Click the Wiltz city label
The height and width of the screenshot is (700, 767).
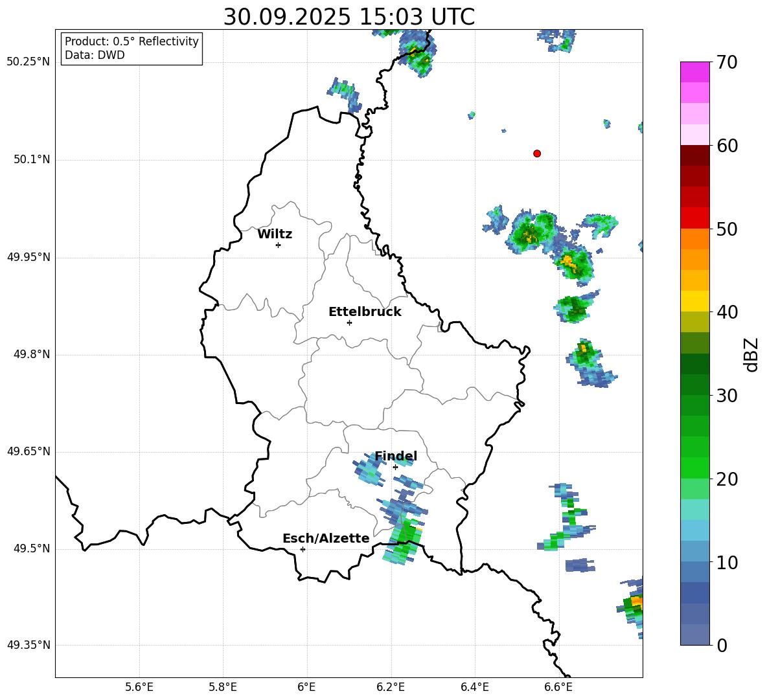click(275, 234)
